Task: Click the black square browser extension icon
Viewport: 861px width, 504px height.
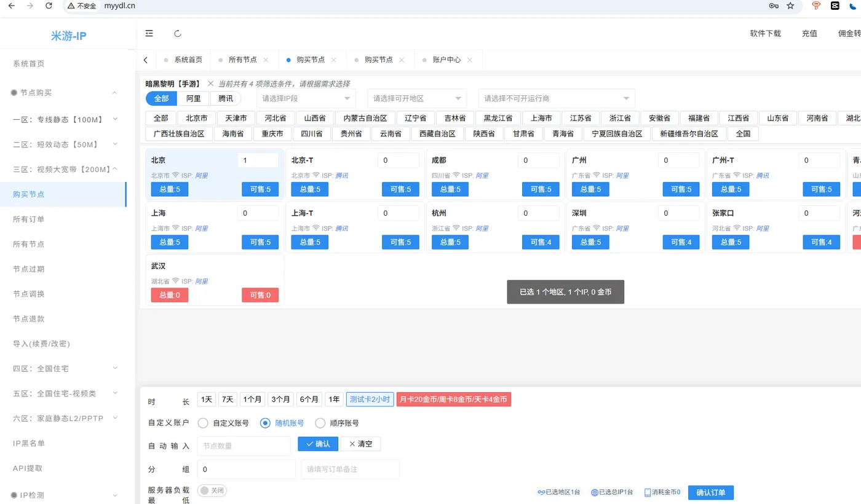Action: [835, 6]
